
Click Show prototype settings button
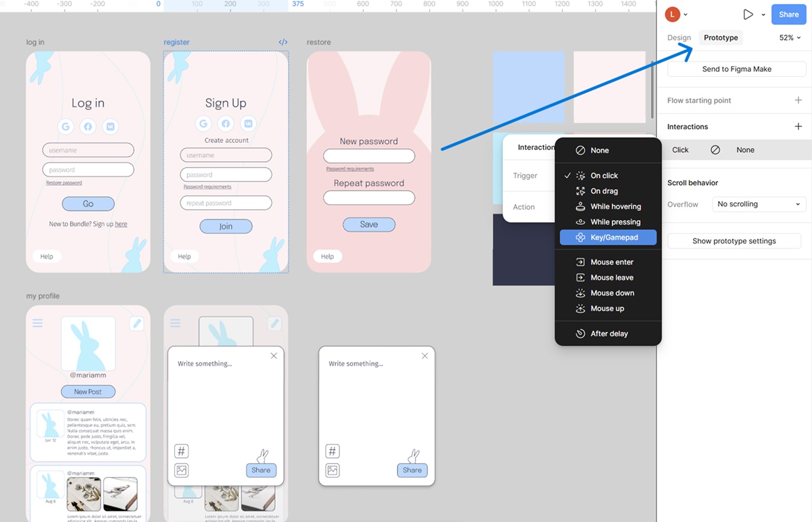pyautogui.click(x=734, y=241)
